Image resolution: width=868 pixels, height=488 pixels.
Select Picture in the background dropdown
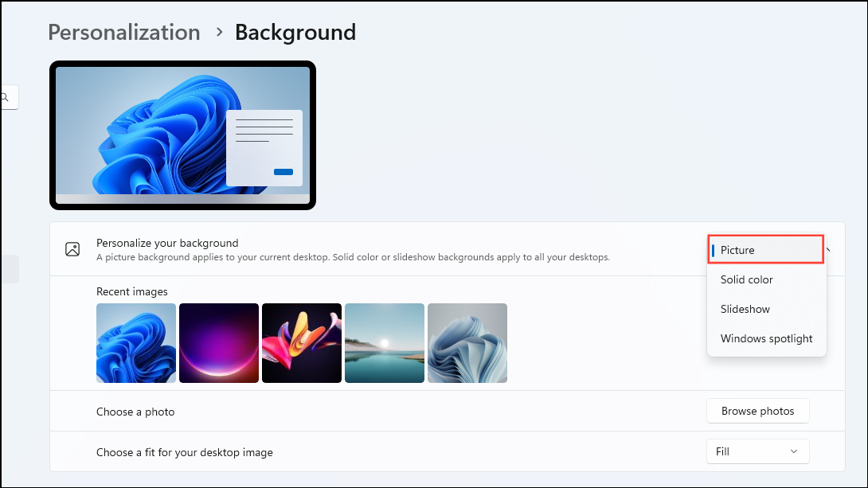click(x=766, y=250)
